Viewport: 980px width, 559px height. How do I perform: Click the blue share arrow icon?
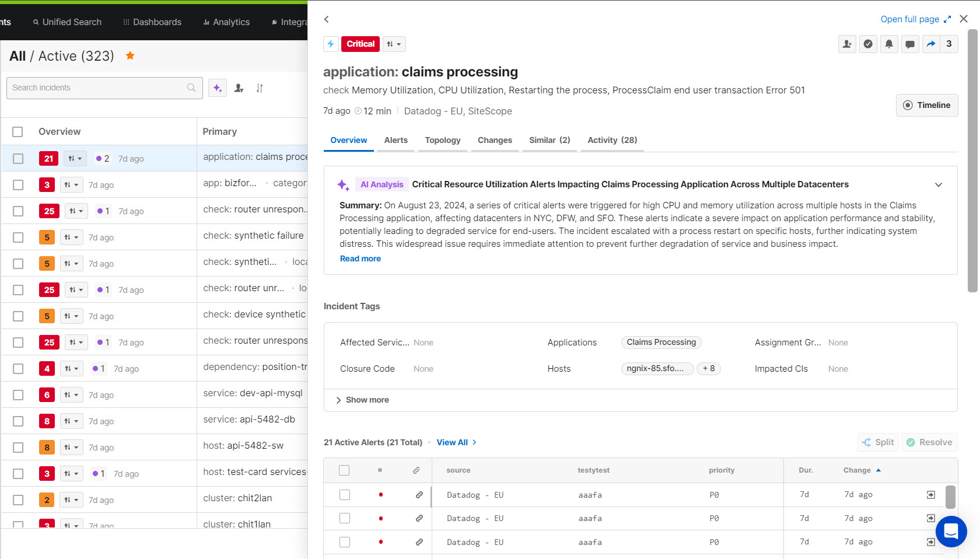pos(931,44)
